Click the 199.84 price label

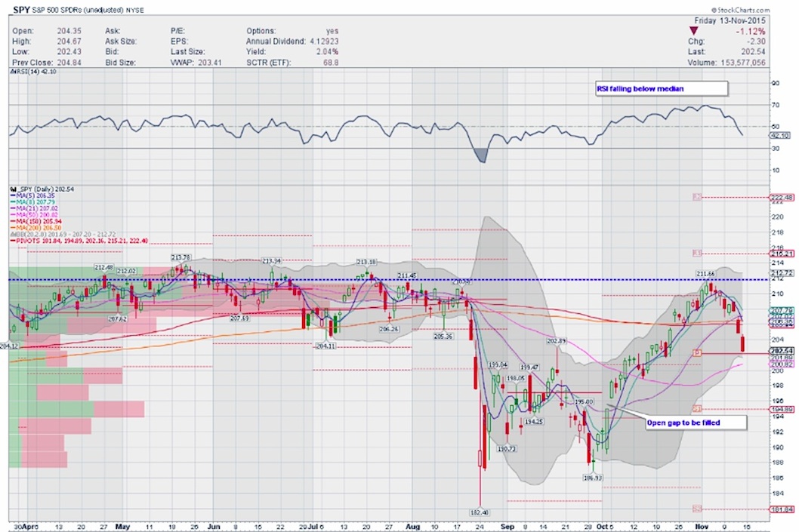[x=498, y=364]
